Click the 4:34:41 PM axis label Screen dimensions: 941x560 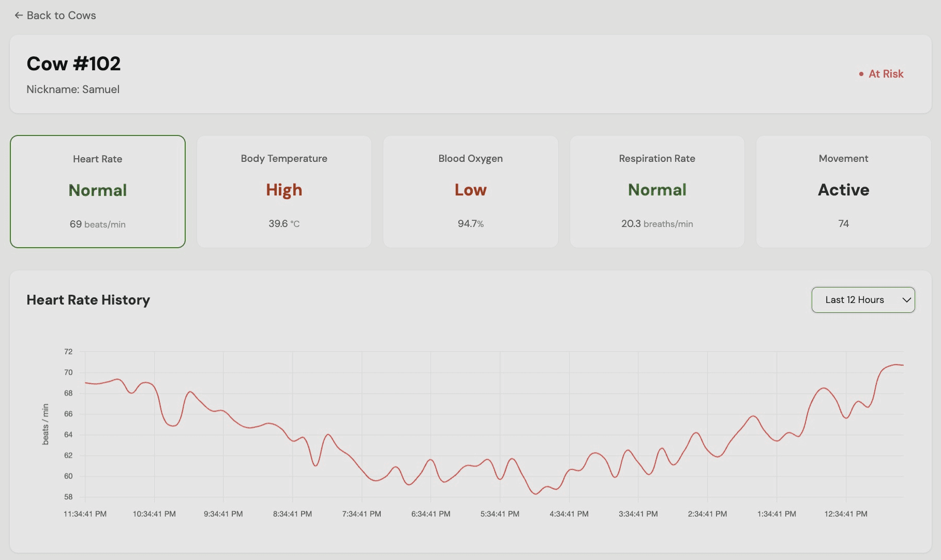tap(569, 514)
